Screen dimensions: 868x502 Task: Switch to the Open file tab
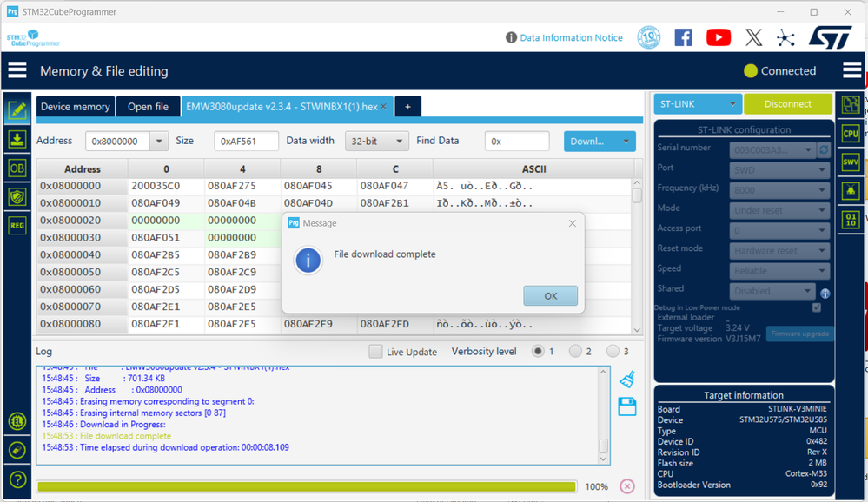tap(148, 107)
